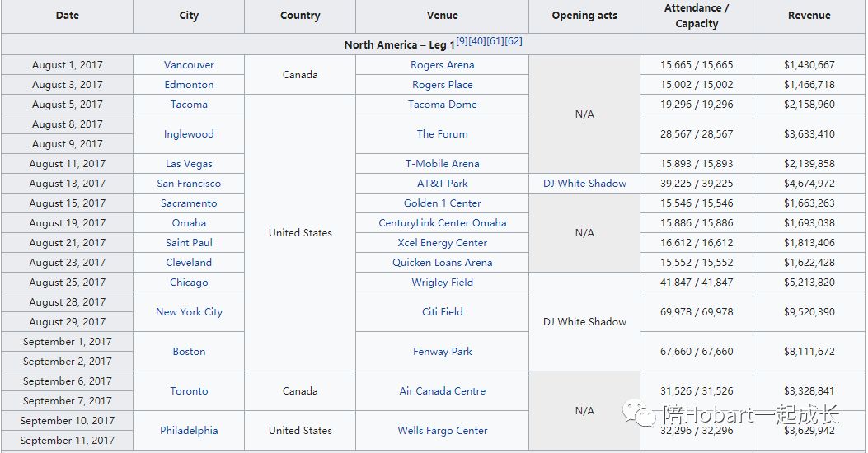Open the Tacoma Dome venue link

[443, 105]
